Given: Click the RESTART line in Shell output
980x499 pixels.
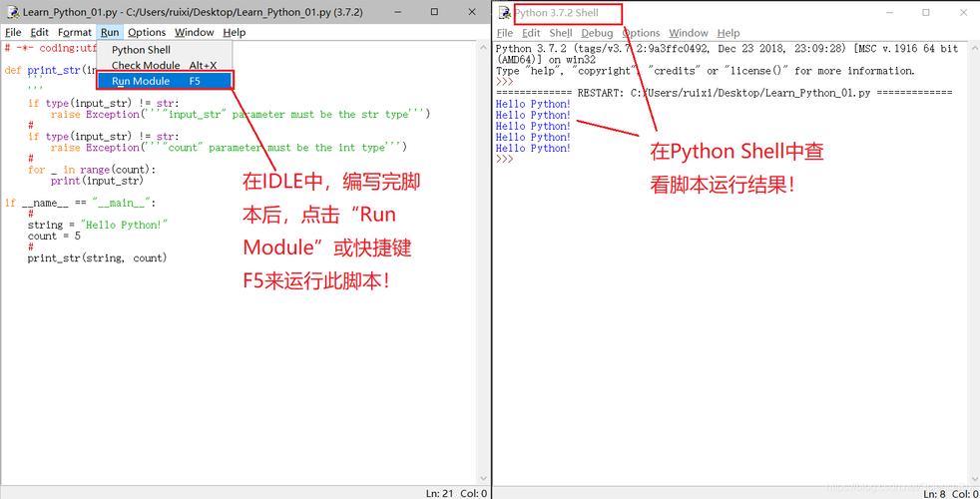Looking at the screenshot, I should [724, 93].
